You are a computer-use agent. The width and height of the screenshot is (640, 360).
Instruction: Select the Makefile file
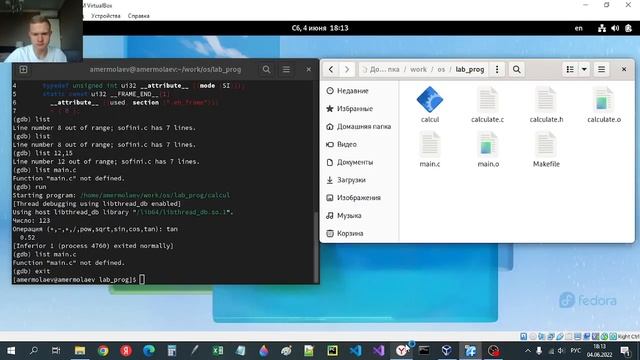(546, 149)
